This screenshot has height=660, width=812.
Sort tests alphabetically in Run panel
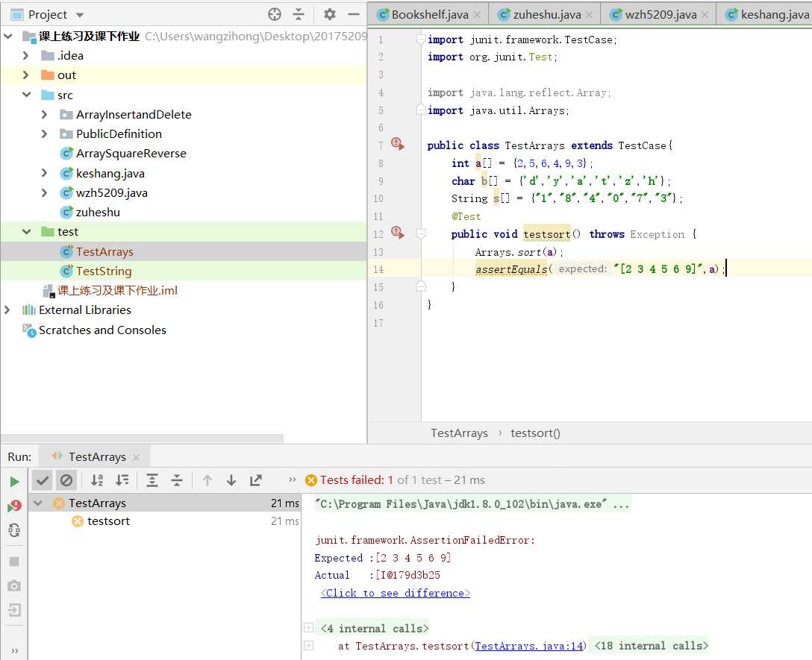coord(97,480)
